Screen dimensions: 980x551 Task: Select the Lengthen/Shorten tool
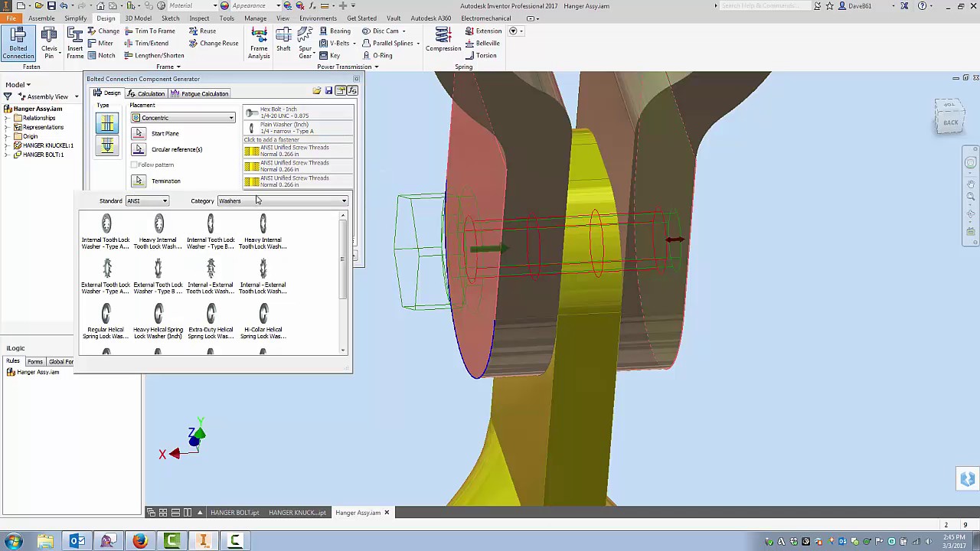(154, 56)
